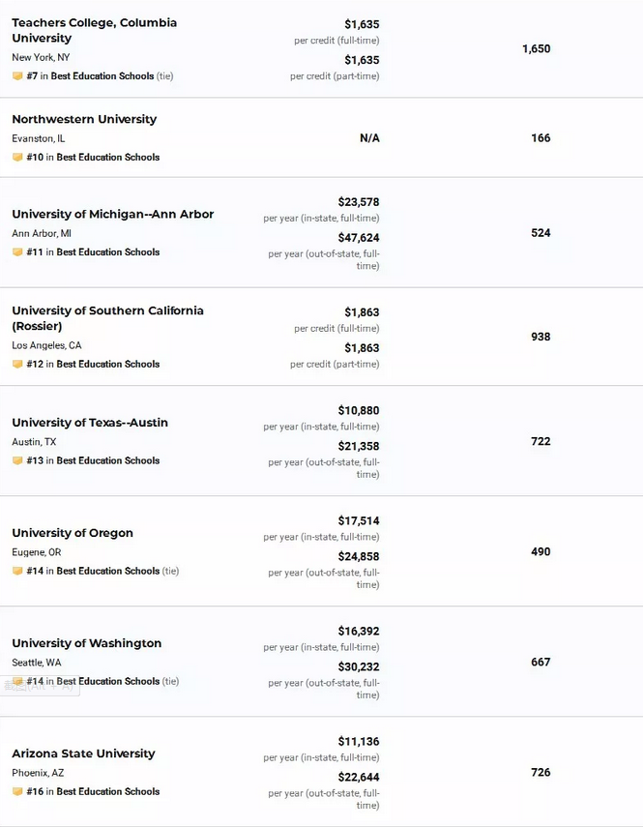Open University of Washington school page
This screenshot has width=644, height=827.
[x=86, y=643]
